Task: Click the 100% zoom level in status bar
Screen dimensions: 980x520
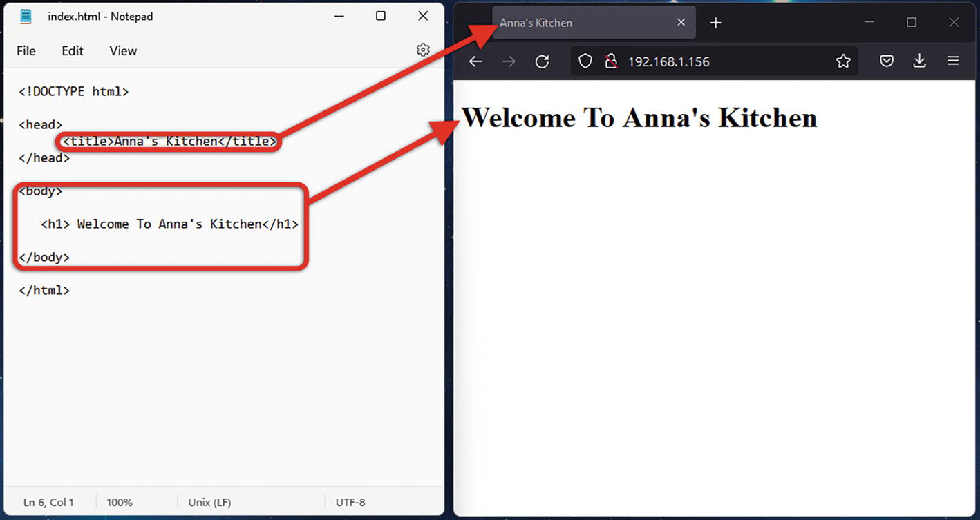Action: 120,503
